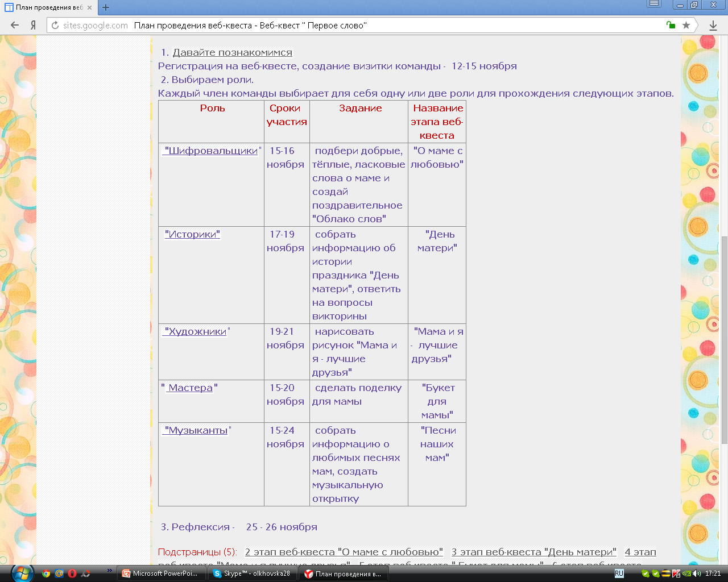Screen dimensions: 728x582
Task: Open subpage '2 этап веб-квеста "О маме с любовью"'
Action: 344,552
